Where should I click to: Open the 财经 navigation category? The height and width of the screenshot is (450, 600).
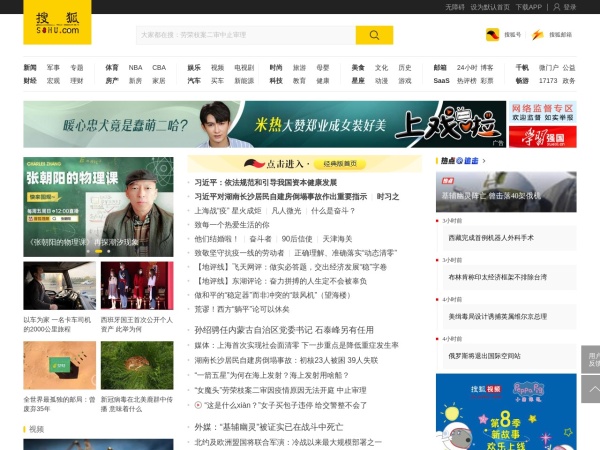[30, 81]
